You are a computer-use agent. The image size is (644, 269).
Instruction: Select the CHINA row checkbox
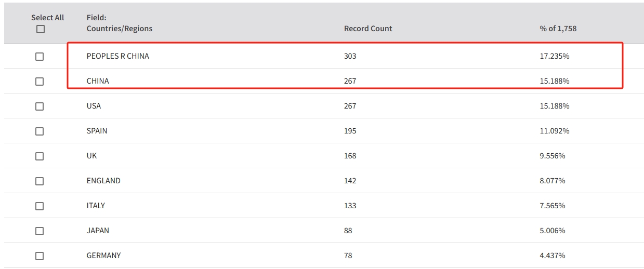pyautogui.click(x=40, y=82)
